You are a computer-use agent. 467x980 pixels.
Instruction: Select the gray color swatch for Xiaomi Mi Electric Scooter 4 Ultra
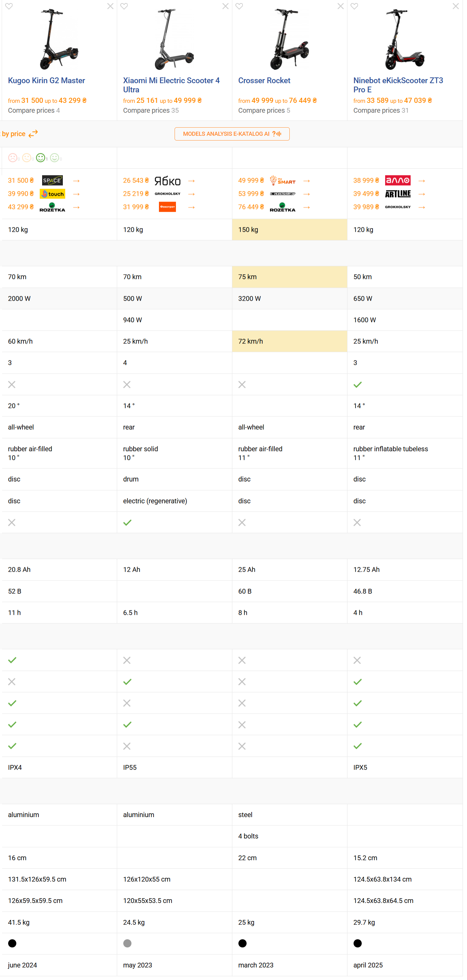pos(127,943)
